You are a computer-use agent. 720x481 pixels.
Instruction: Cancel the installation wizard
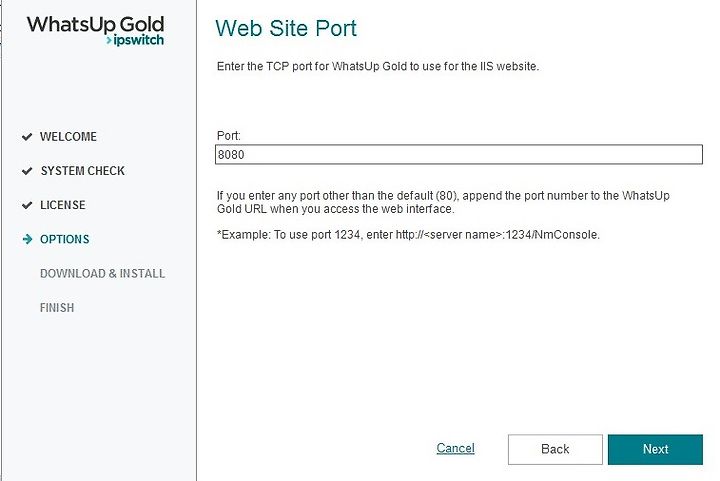click(x=456, y=448)
